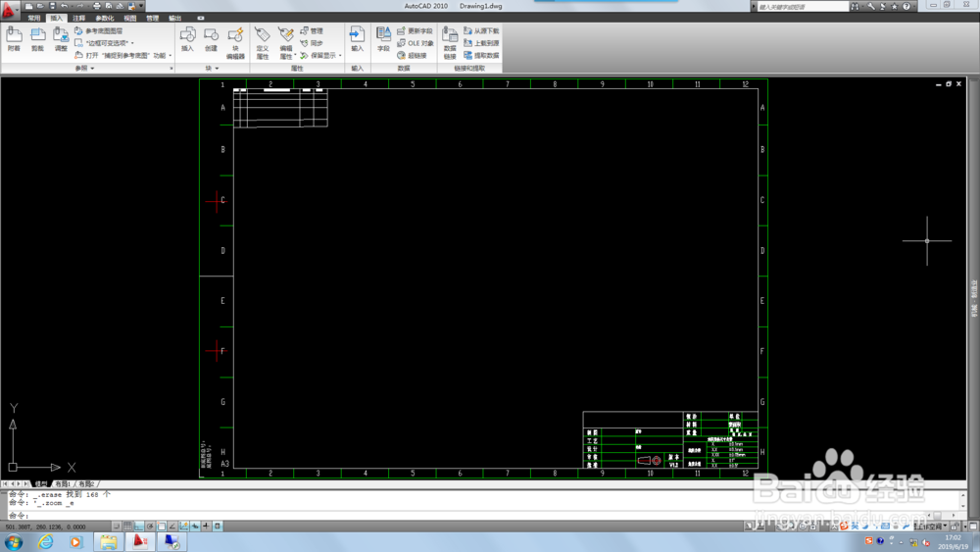Switch to the 注释 ribbon tab
Viewport: 980px width, 552px height.
pyautogui.click(x=78, y=18)
